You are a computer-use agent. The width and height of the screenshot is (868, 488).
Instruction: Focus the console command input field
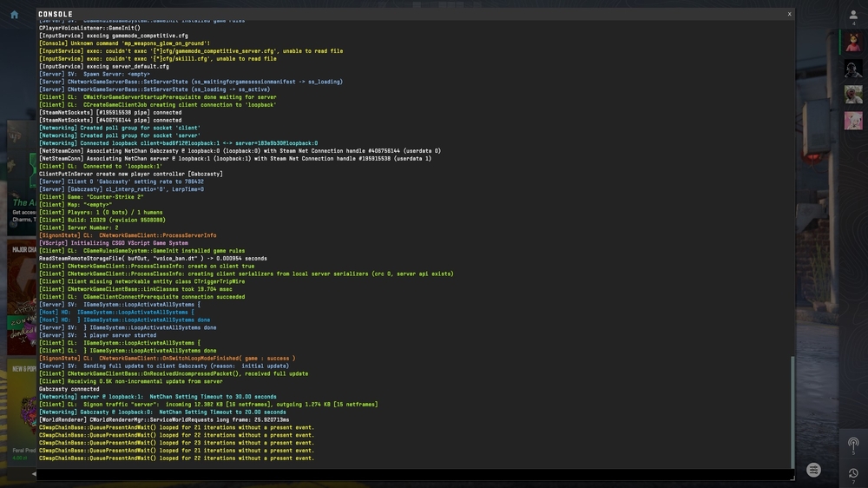point(414,474)
